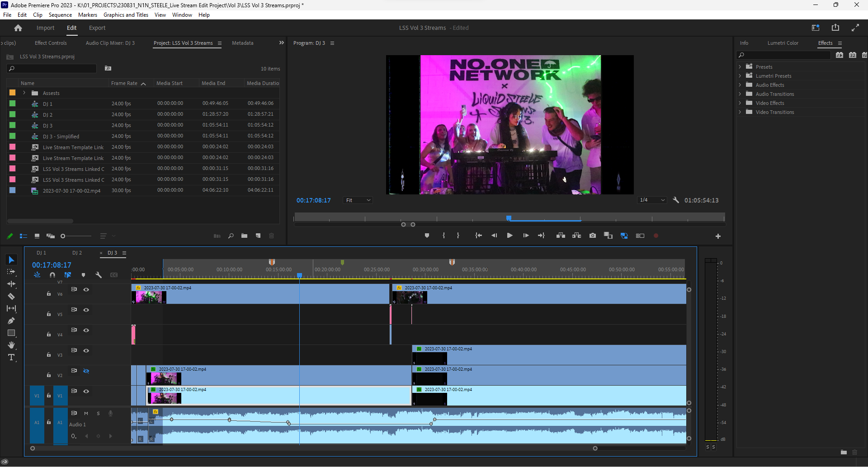Show hidden panel tabs double-chevron
The height and width of the screenshot is (467, 868).
tap(282, 42)
